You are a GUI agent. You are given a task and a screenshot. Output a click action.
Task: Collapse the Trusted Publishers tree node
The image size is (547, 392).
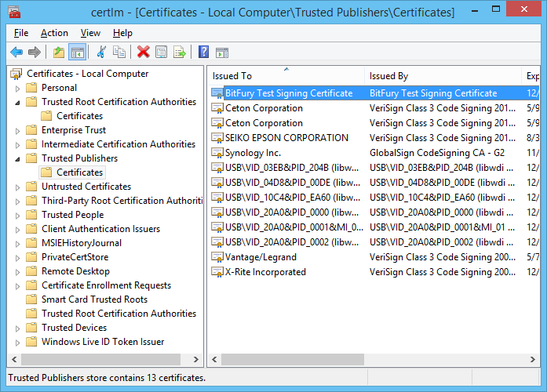click(18, 158)
